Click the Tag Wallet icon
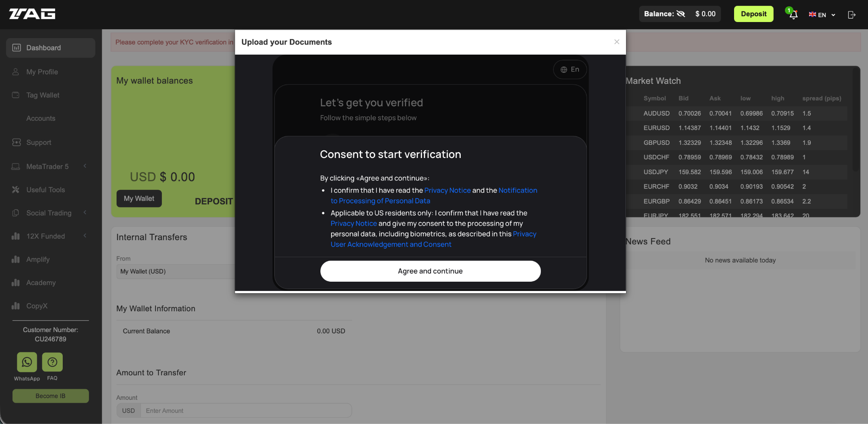 point(16,95)
